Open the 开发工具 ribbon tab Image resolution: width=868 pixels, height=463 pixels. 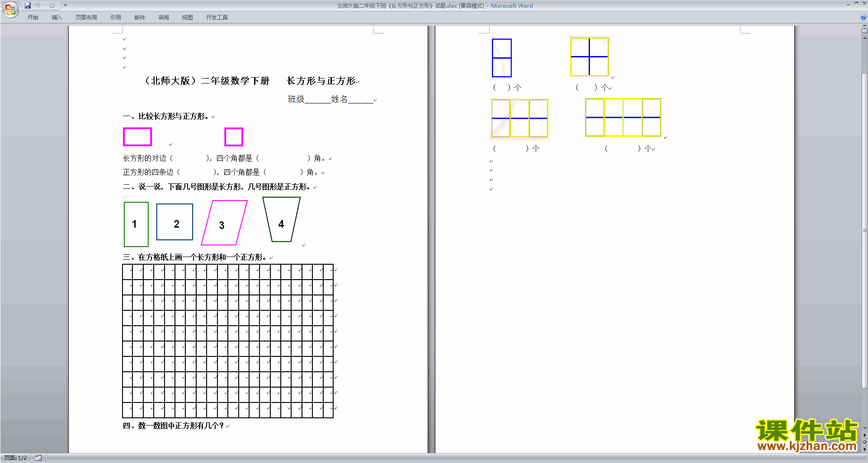tap(217, 18)
